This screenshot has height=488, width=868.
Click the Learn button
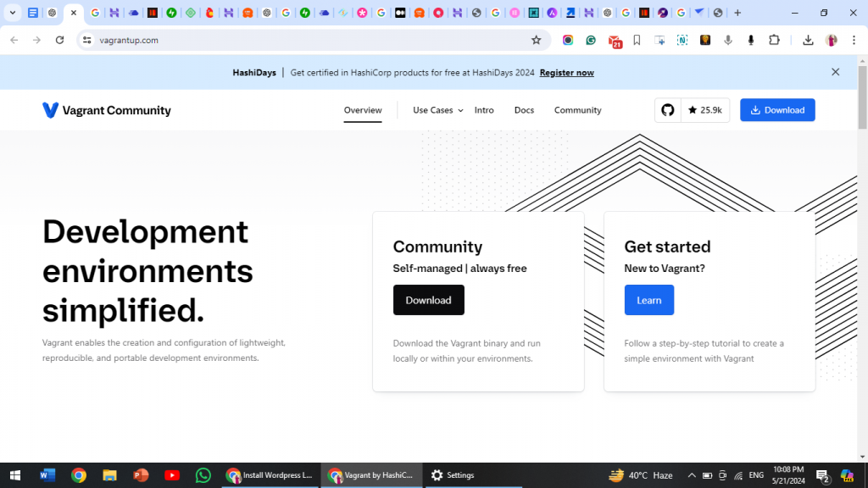(x=648, y=300)
